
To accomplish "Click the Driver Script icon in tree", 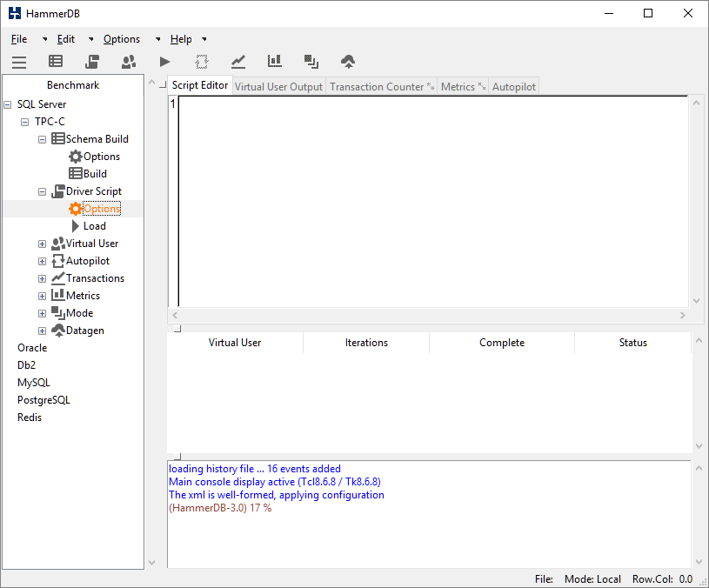I will coord(58,191).
